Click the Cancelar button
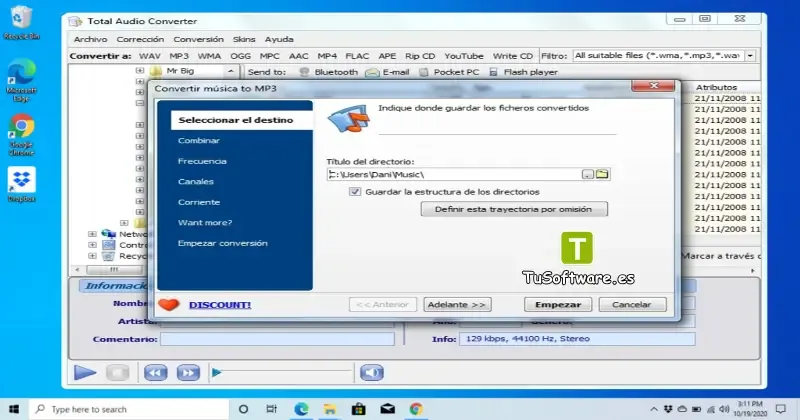The image size is (800, 420). [632, 305]
